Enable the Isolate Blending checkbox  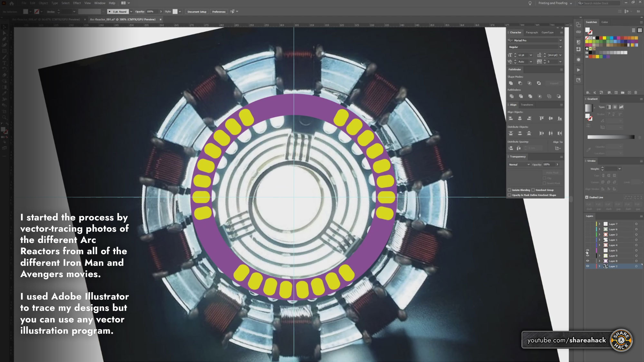click(509, 190)
